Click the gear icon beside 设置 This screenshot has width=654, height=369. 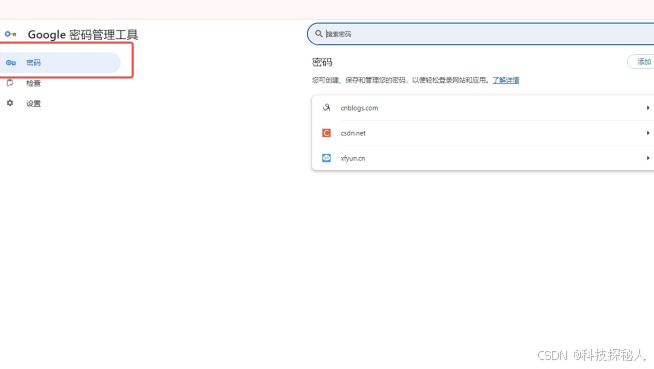click(10, 103)
